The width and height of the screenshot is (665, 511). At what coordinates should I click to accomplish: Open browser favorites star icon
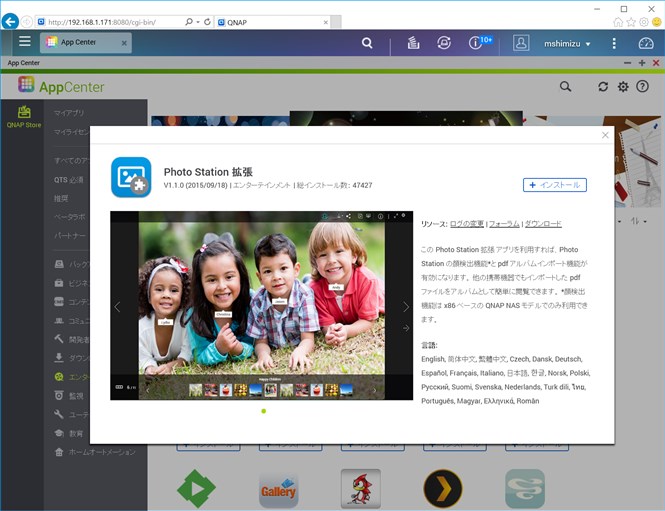point(631,22)
